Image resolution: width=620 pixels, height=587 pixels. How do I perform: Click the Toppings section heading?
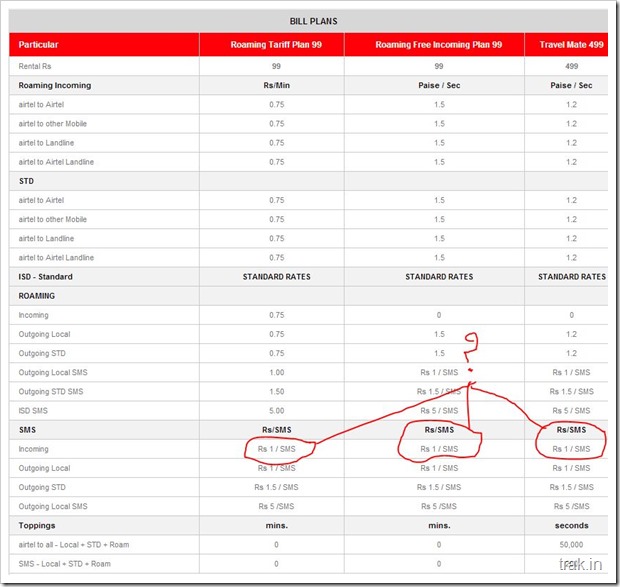[x=39, y=525]
